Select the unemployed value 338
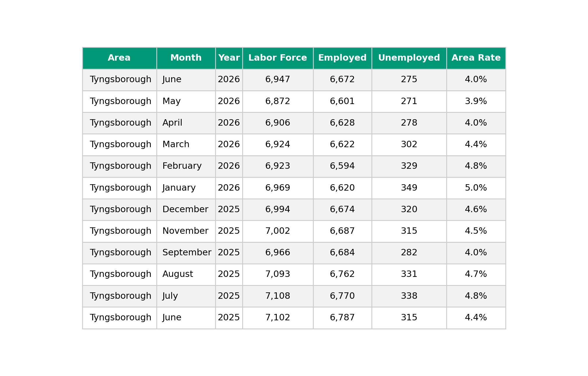This screenshot has width=588, height=376. [409, 296]
